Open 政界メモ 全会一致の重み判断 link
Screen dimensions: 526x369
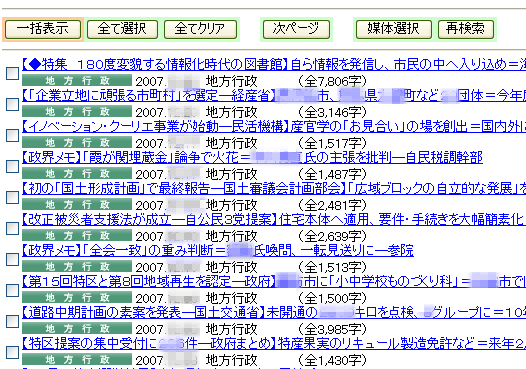point(218,250)
